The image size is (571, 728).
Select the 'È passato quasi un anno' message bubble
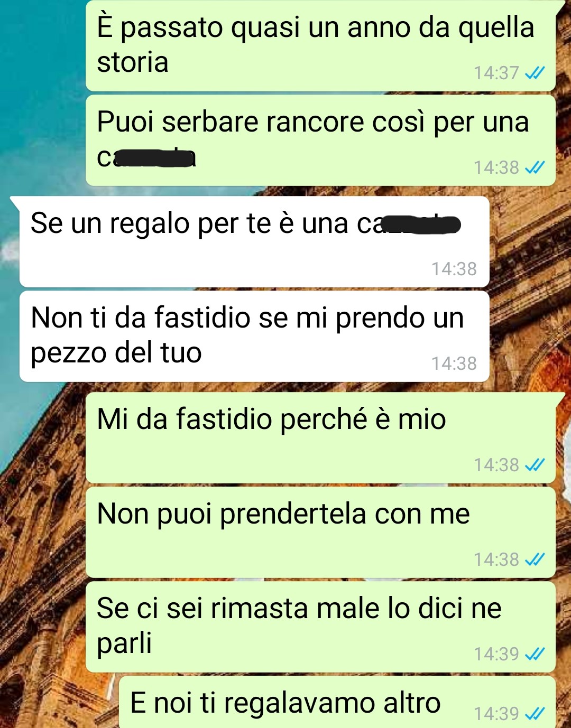pyautogui.click(x=320, y=45)
